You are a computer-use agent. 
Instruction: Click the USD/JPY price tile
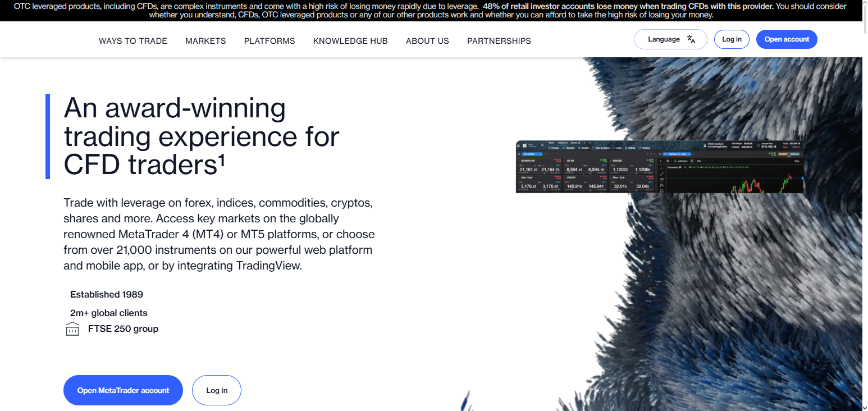(x=585, y=184)
